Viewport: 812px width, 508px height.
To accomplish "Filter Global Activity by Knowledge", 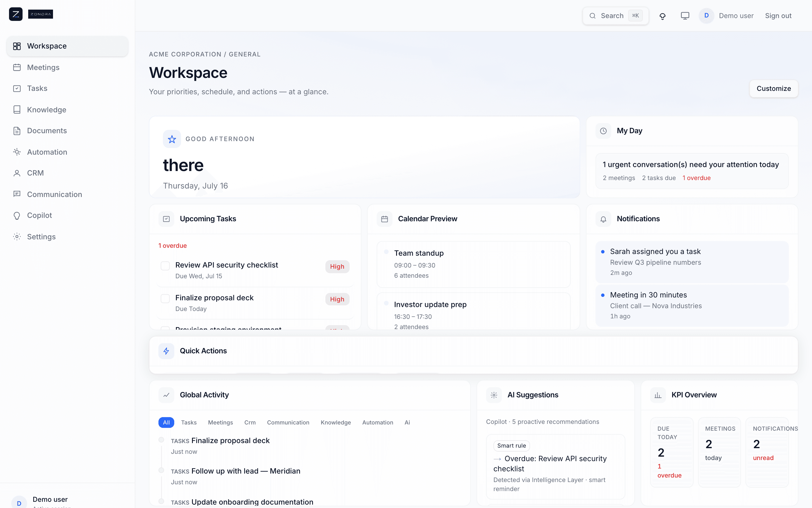I will point(336,422).
